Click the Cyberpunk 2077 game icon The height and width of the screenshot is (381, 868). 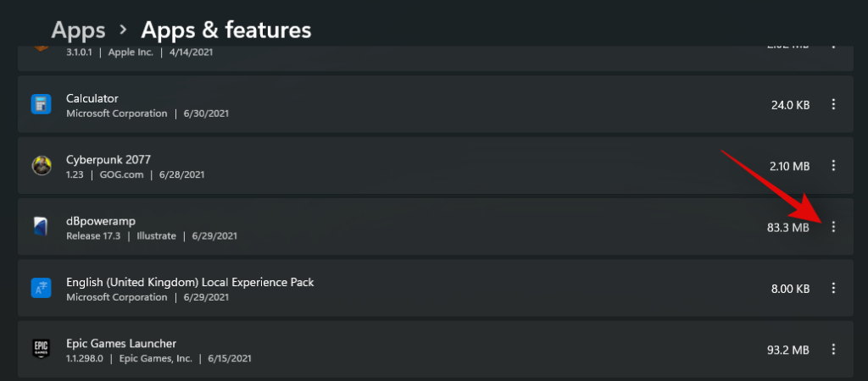pyautogui.click(x=42, y=166)
